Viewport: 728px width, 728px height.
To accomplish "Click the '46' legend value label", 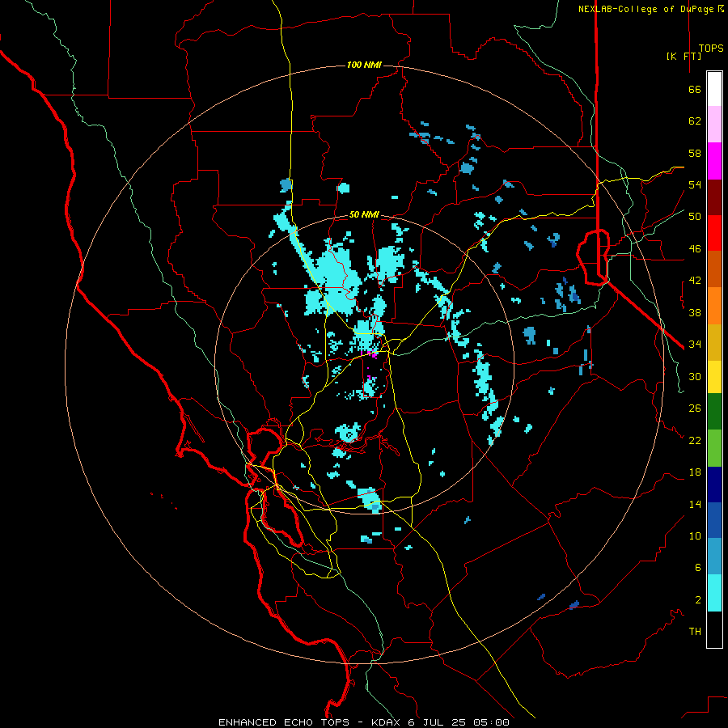I will (x=695, y=249).
